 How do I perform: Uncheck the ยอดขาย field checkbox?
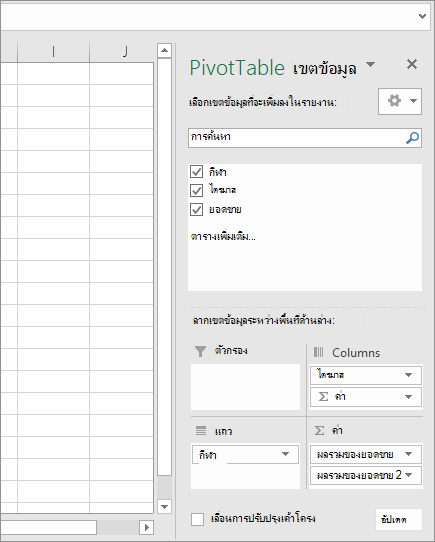coord(196,209)
